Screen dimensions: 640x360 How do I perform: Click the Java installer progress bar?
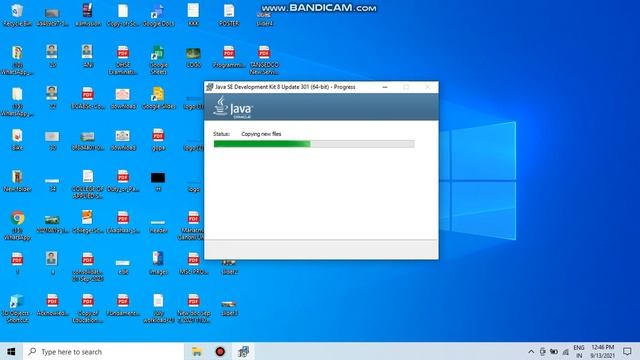point(314,144)
